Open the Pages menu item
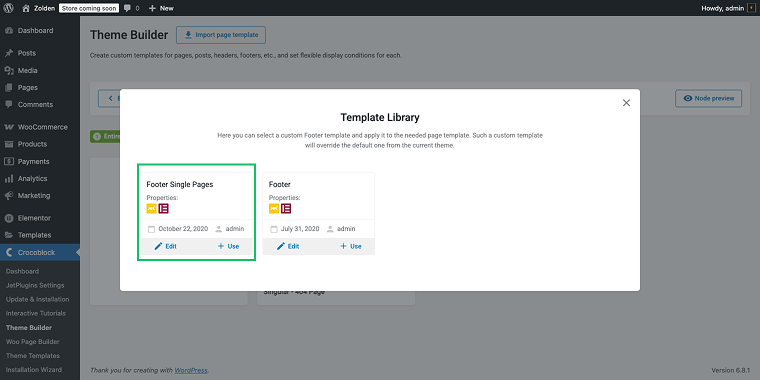This screenshot has width=760, height=380. pyautogui.click(x=28, y=88)
